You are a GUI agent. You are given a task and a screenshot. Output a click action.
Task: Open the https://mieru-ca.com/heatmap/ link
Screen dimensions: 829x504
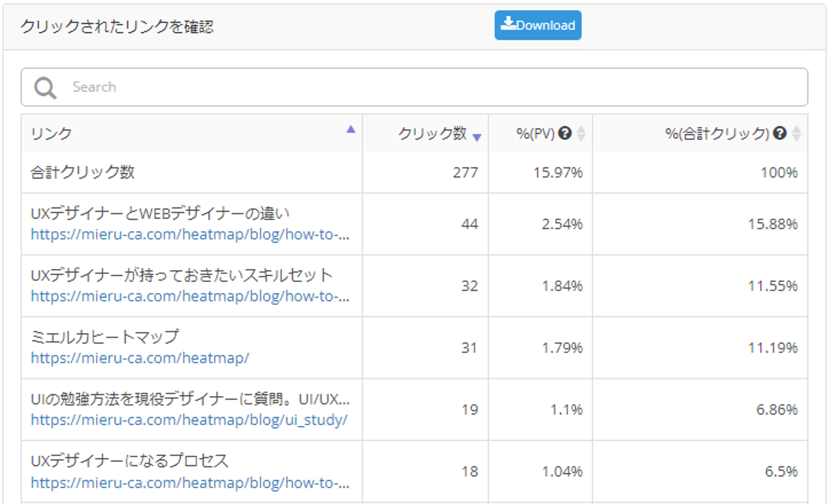(x=140, y=358)
